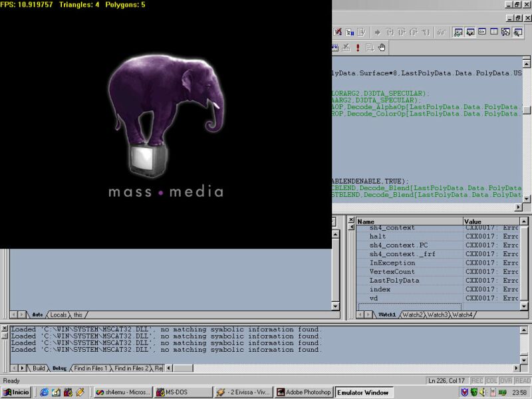Open the Build output tab

point(39,368)
